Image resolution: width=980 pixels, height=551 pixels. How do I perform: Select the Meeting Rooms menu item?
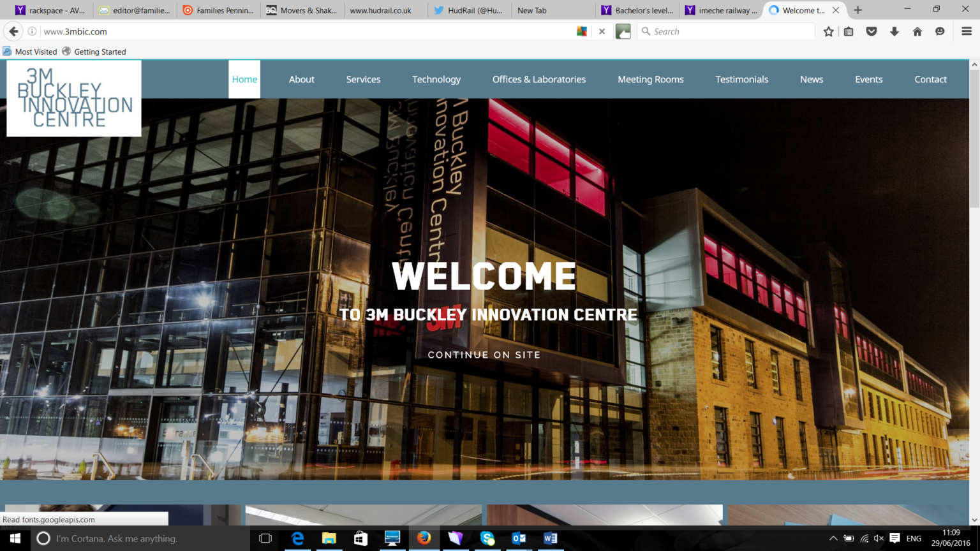(650, 79)
